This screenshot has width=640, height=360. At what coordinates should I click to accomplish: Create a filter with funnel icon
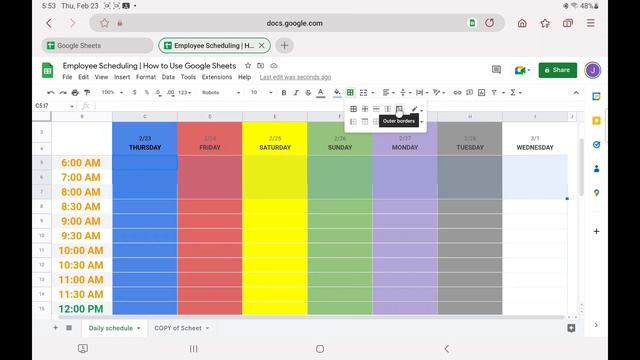(494, 93)
